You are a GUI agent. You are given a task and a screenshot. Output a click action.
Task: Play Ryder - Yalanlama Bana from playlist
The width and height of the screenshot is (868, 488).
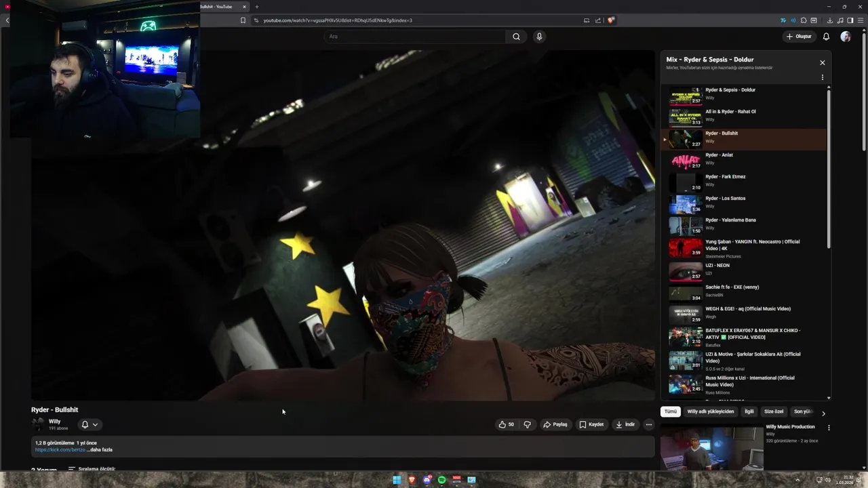point(744,225)
